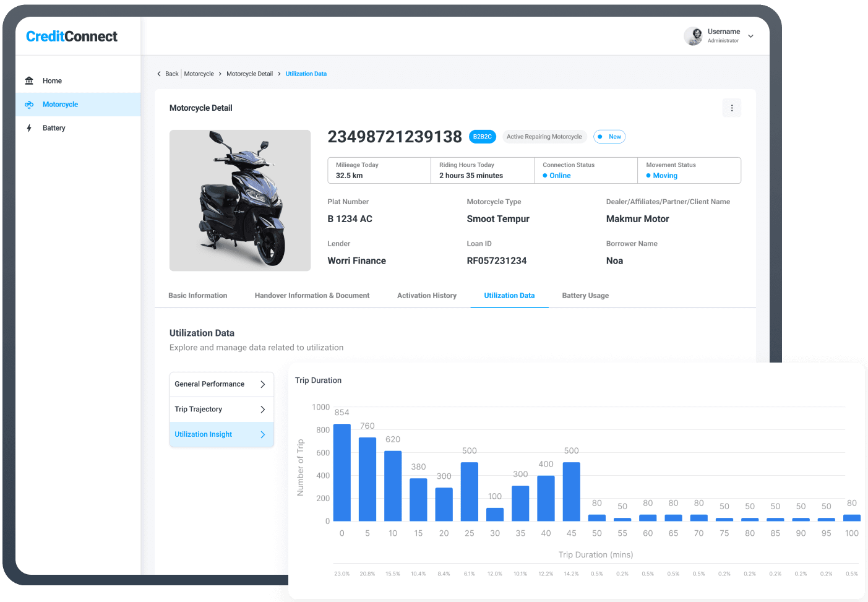Click the Motorcycle breadcrumb link
The height and width of the screenshot is (602, 868).
point(199,74)
